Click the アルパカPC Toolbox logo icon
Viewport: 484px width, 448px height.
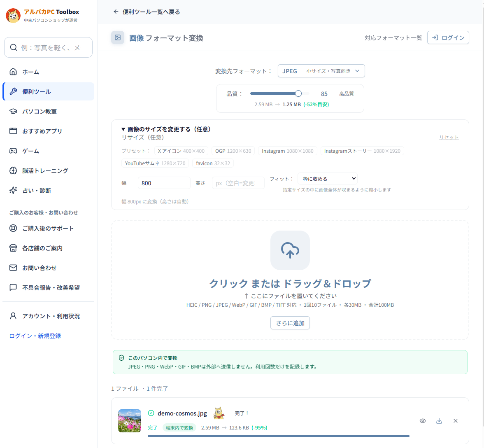[x=13, y=15]
